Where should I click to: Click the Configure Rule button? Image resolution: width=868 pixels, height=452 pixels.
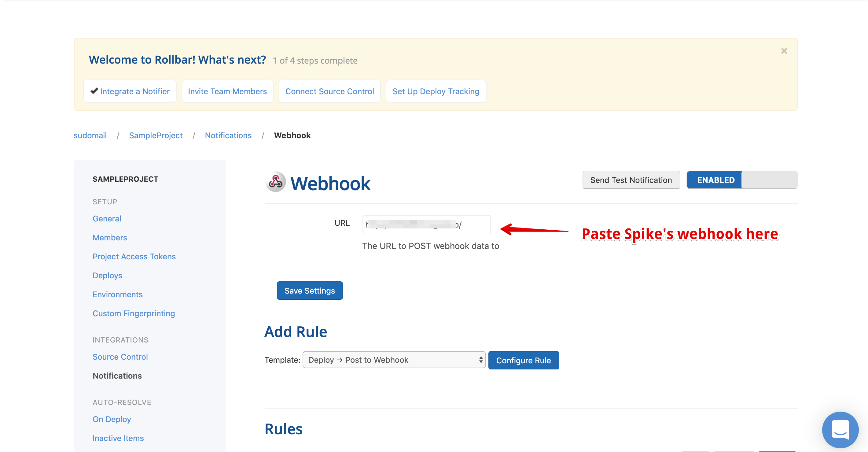coord(523,360)
